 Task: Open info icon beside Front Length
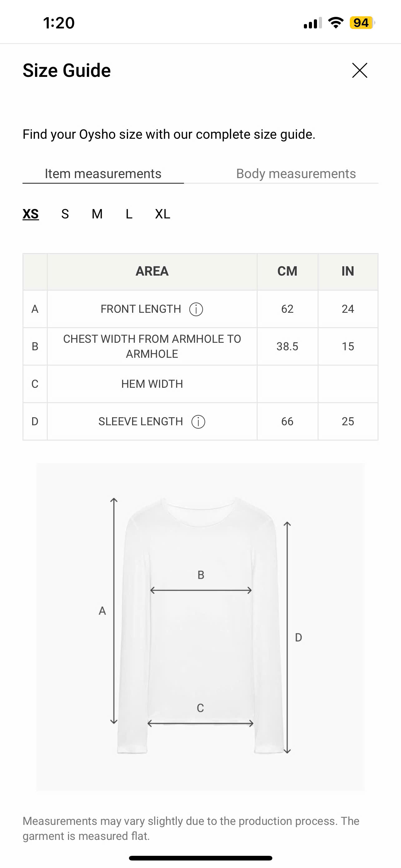[x=196, y=309]
